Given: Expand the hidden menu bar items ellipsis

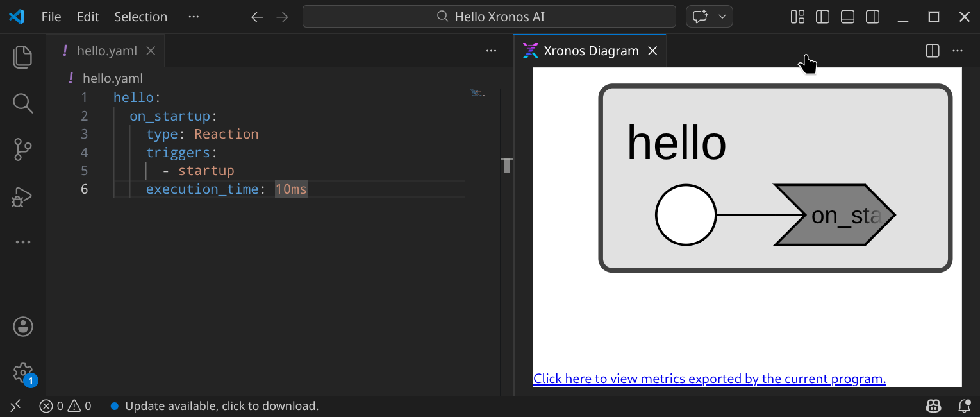Looking at the screenshot, I should click(x=194, y=17).
